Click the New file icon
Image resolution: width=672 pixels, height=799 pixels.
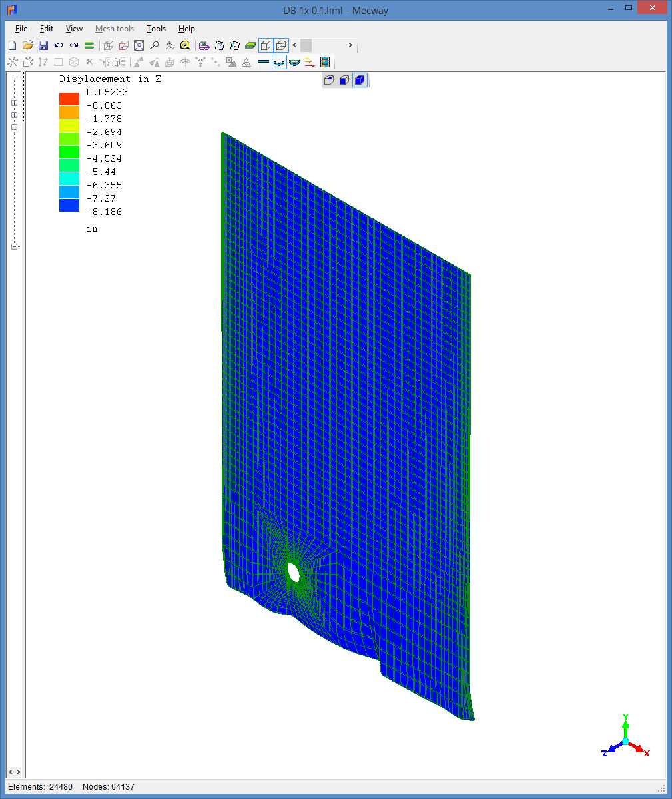point(12,45)
